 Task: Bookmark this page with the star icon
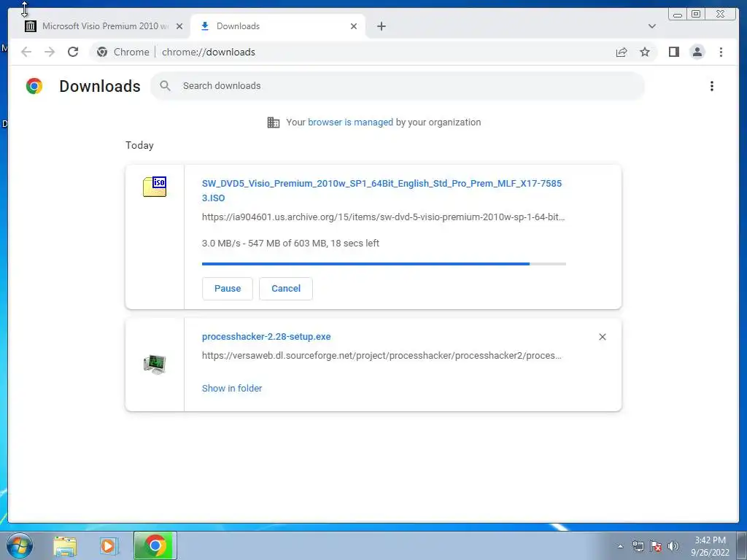pos(645,52)
